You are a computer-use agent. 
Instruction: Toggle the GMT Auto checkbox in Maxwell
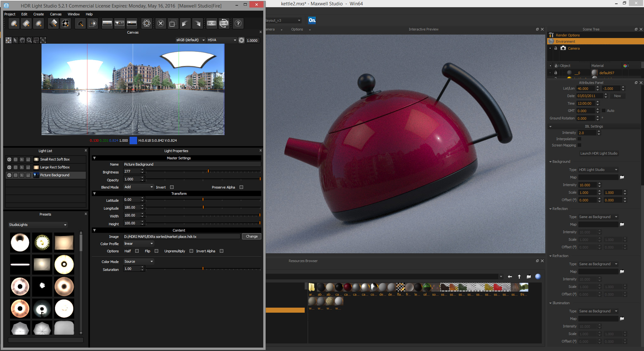[x=603, y=111]
